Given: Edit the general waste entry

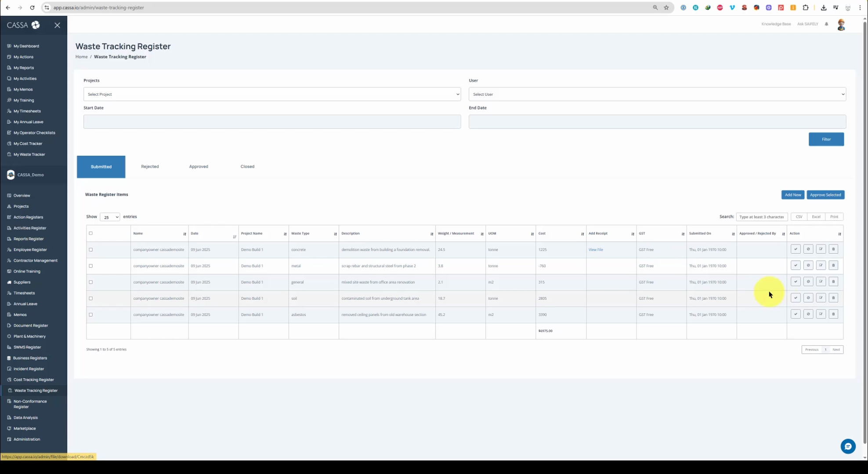Looking at the screenshot, I should coord(821,282).
